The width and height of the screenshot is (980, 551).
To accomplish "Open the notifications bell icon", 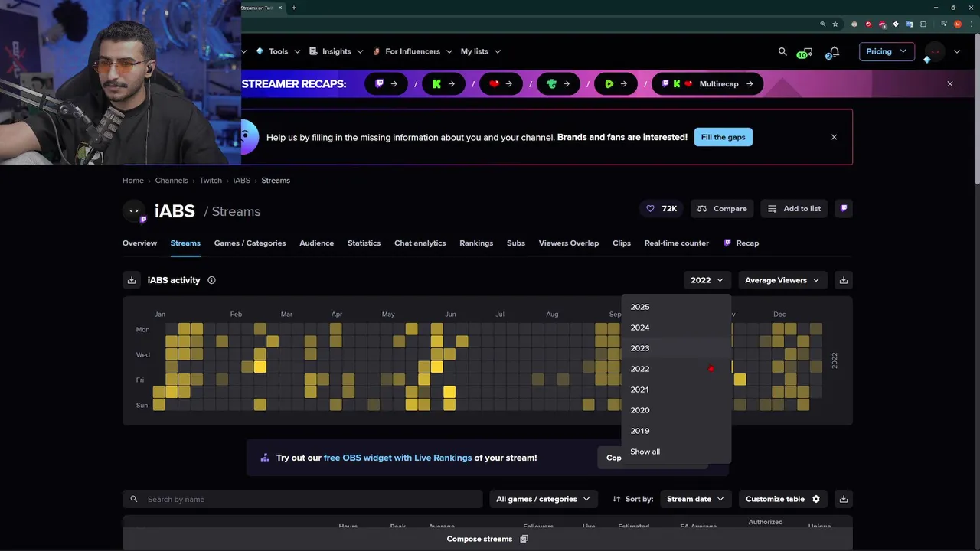I will [x=834, y=52].
